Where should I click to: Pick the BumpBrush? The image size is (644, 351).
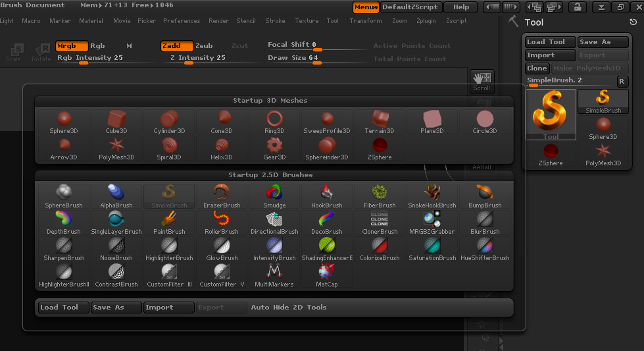pos(484,197)
